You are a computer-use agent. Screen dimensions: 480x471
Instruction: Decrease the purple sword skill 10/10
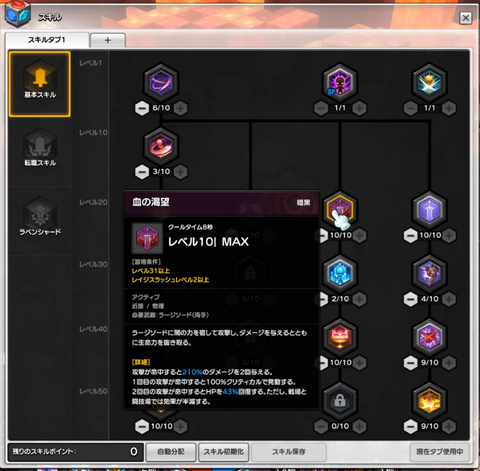[411, 236]
